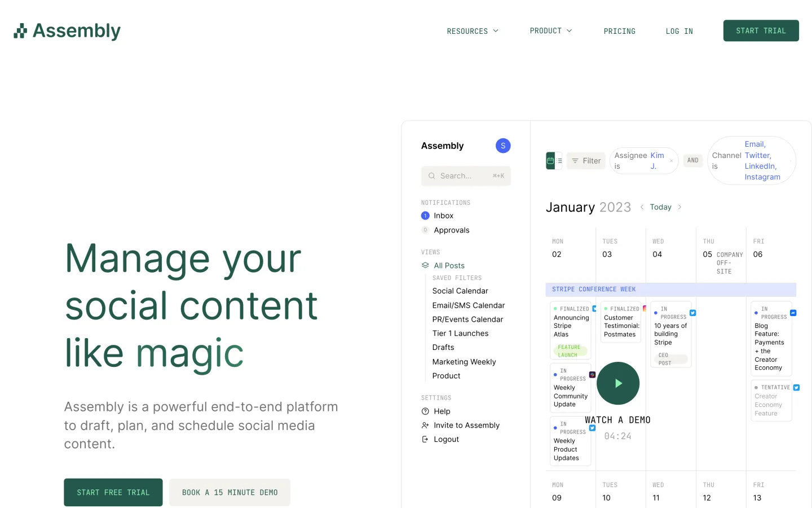Screen dimensions: 812x508
Task: Click the Stripe Conference Week banner
Action: [x=671, y=290]
